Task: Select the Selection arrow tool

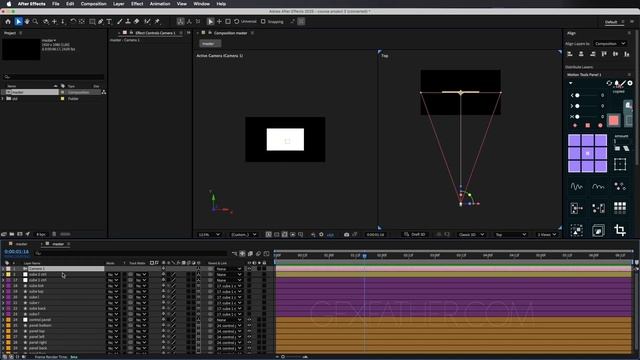Action: tap(18, 22)
